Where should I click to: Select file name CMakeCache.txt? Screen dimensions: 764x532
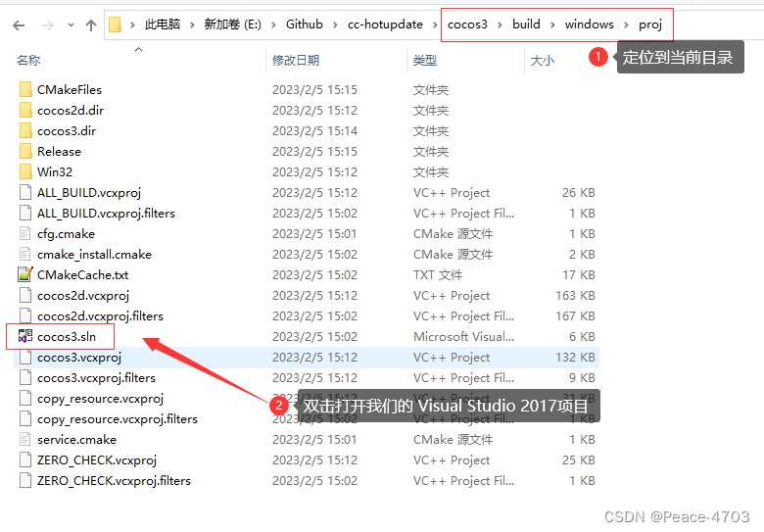coord(83,274)
